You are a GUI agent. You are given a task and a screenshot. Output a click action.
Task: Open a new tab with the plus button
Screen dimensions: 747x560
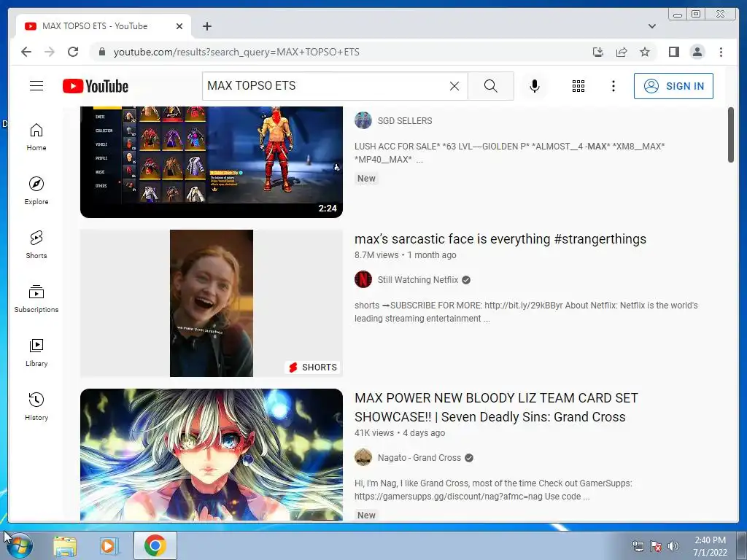coord(206,26)
